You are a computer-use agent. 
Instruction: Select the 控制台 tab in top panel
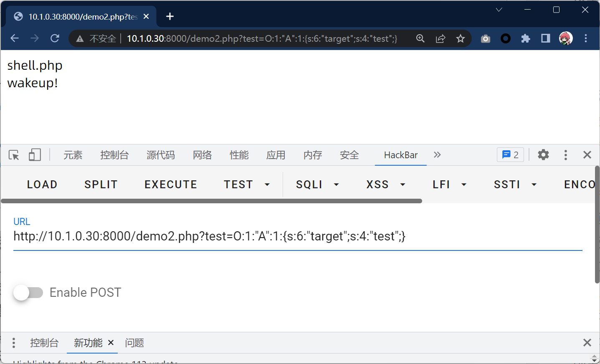pyautogui.click(x=114, y=155)
